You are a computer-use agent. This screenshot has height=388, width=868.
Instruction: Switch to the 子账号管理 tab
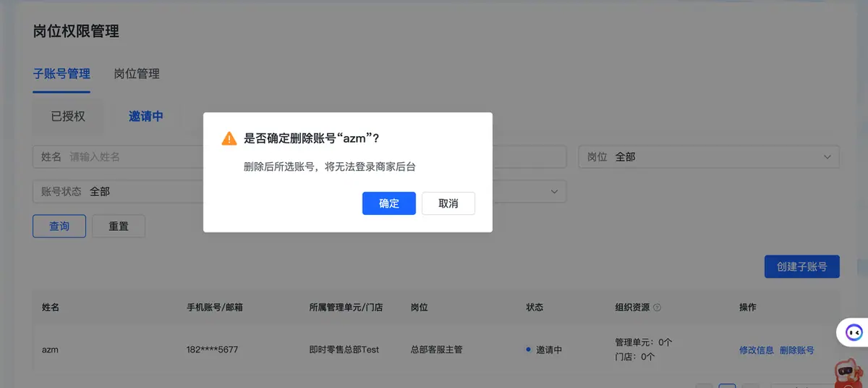[x=61, y=74]
